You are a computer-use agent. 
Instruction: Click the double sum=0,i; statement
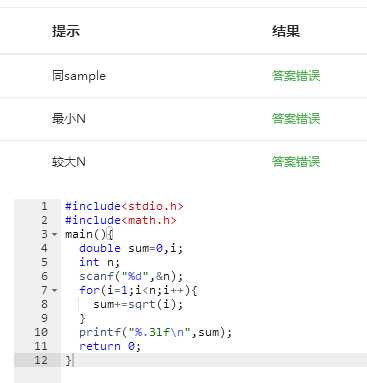click(x=131, y=248)
